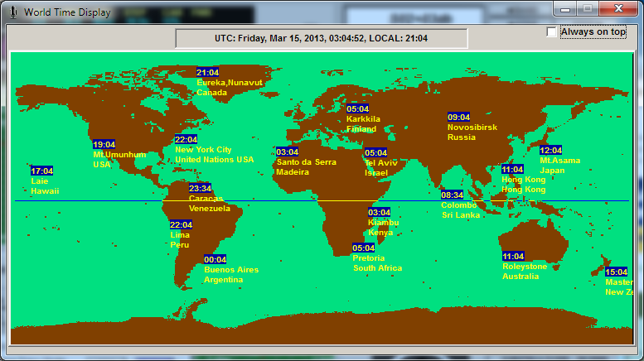This screenshot has height=361, width=644.
Task: Click the 05:04 time above Tel Aviv
Action: pos(375,153)
